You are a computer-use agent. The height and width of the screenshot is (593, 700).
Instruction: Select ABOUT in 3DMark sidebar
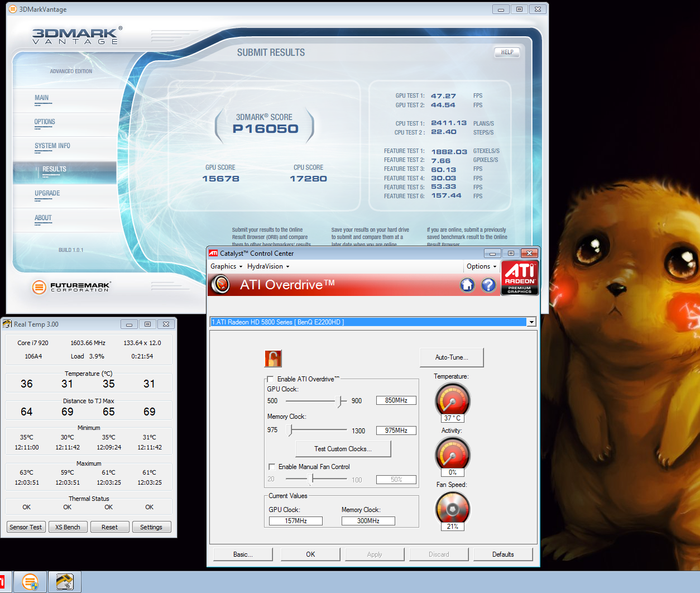pyautogui.click(x=65, y=220)
